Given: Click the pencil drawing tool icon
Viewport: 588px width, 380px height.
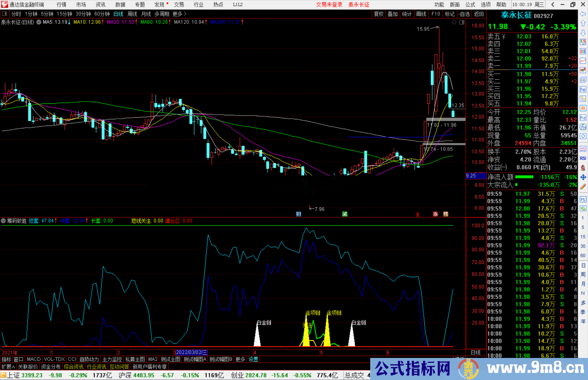Looking at the screenshot, I should point(583,187).
